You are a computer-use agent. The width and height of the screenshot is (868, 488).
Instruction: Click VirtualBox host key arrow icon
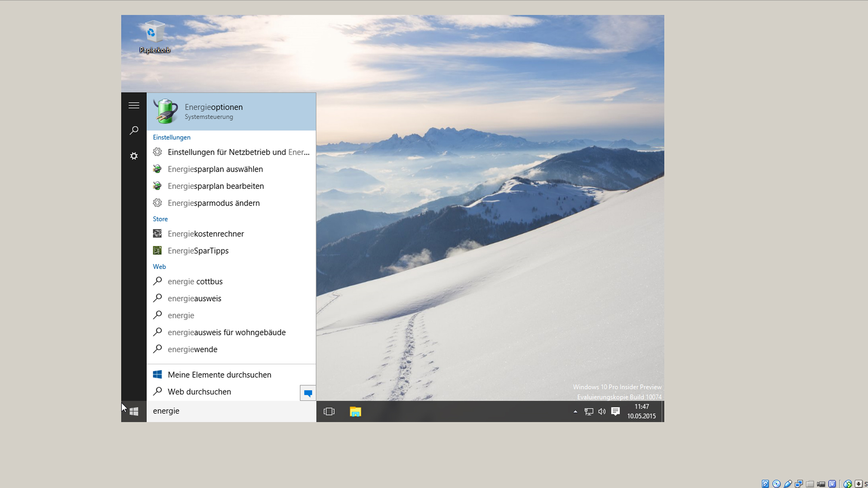pos(859,484)
